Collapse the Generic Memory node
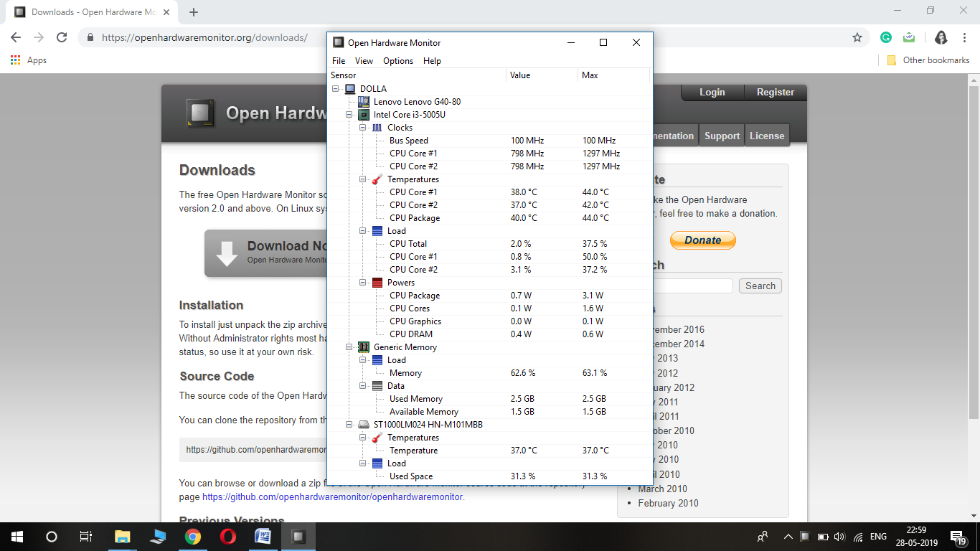Image resolution: width=980 pixels, height=551 pixels. click(x=349, y=347)
